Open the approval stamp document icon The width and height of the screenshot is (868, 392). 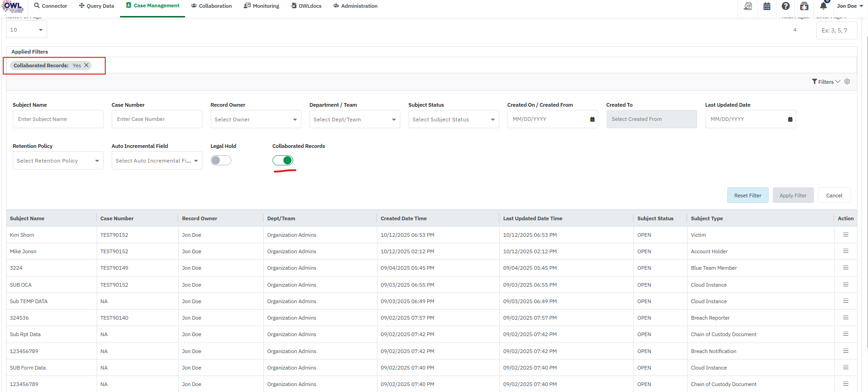click(748, 6)
